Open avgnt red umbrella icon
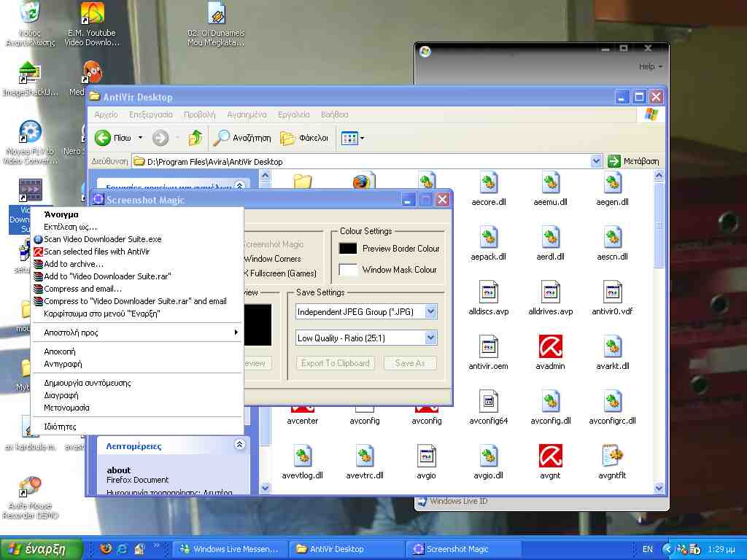This screenshot has height=560, width=747. pyautogui.click(x=550, y=456)
